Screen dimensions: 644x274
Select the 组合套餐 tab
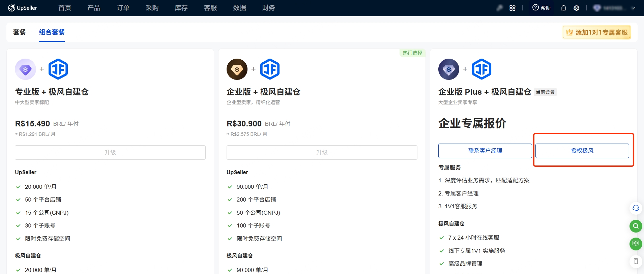(x=52, y=32)
